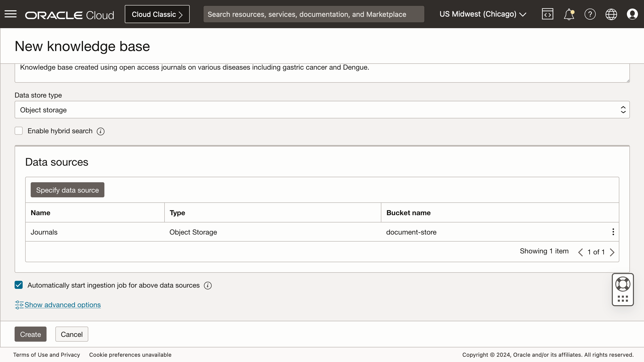The height and width of the screenshot is (362, 644).
Task: Click the Create button
Action: pos(30,334)
